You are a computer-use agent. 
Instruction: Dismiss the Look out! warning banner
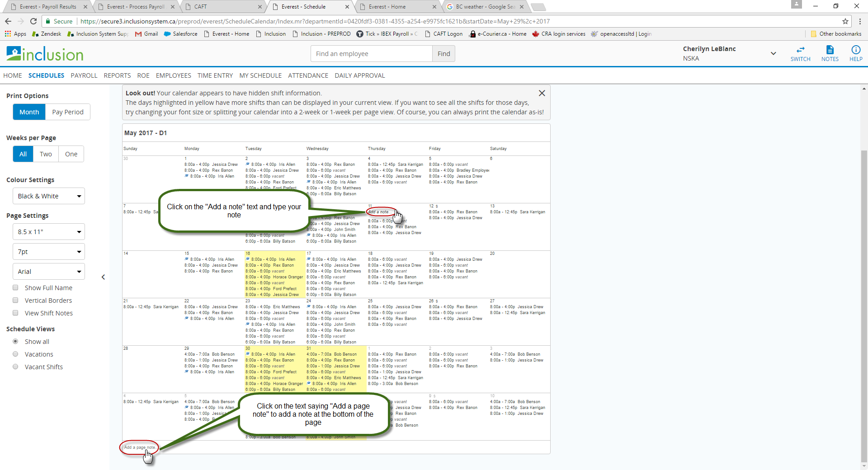click(x=542, y=93)
